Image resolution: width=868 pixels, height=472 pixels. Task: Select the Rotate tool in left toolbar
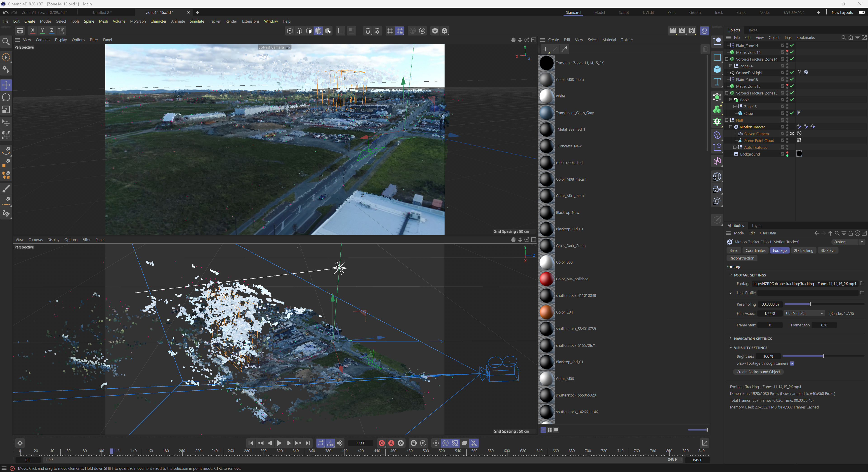[x=6, y=97]
